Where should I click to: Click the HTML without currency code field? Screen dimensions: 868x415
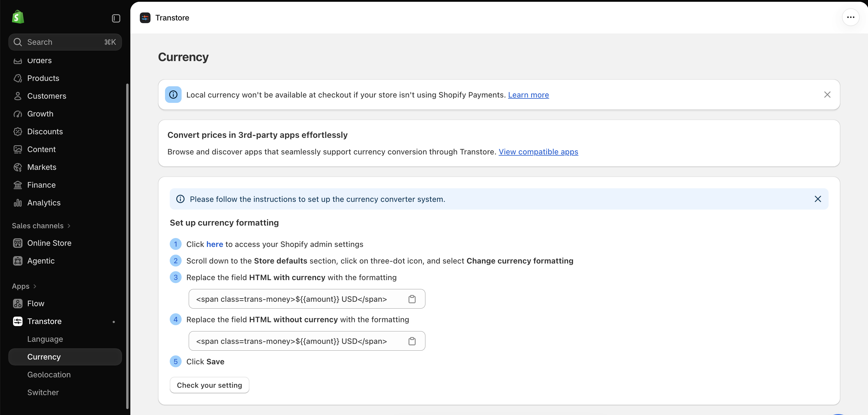click(307, 341)
